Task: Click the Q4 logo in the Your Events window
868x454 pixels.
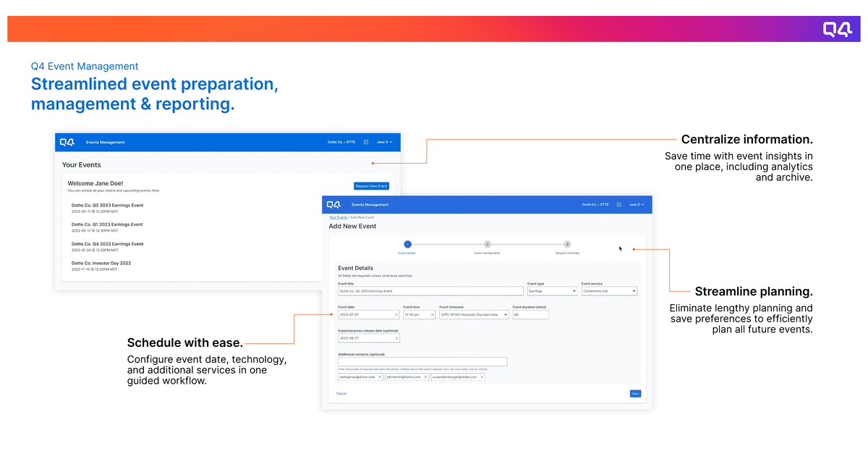Action: click(x=68, y=142)
